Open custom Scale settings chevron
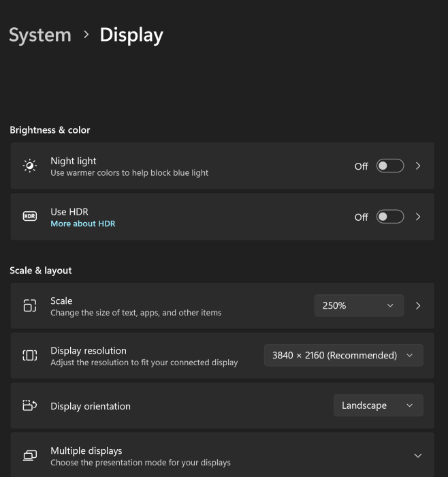 click(418, 305)
